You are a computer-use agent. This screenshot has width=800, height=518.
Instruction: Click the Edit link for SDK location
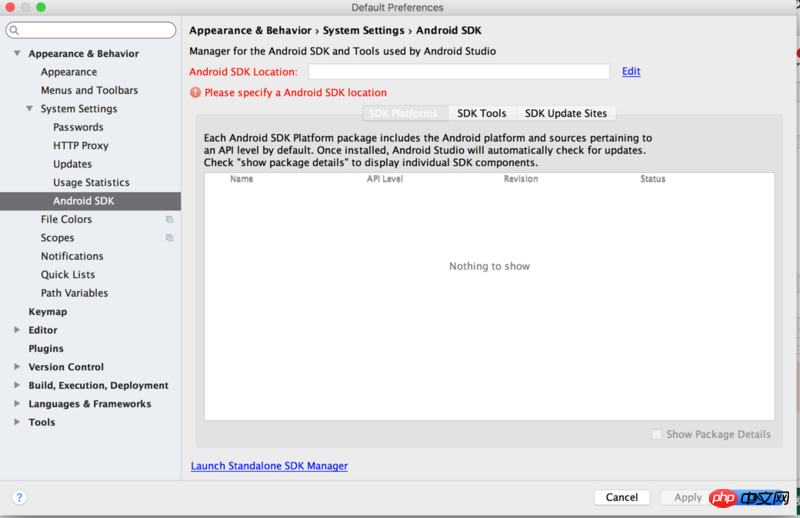point(631,71)
